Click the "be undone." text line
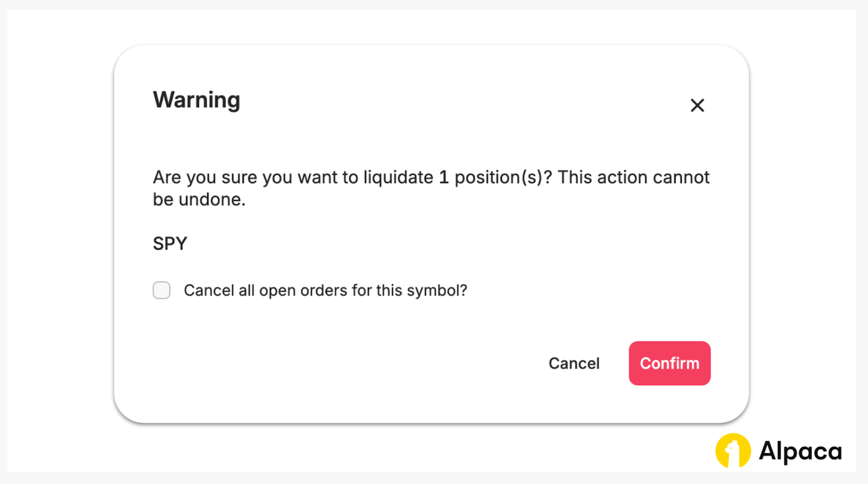 point(199,200)
